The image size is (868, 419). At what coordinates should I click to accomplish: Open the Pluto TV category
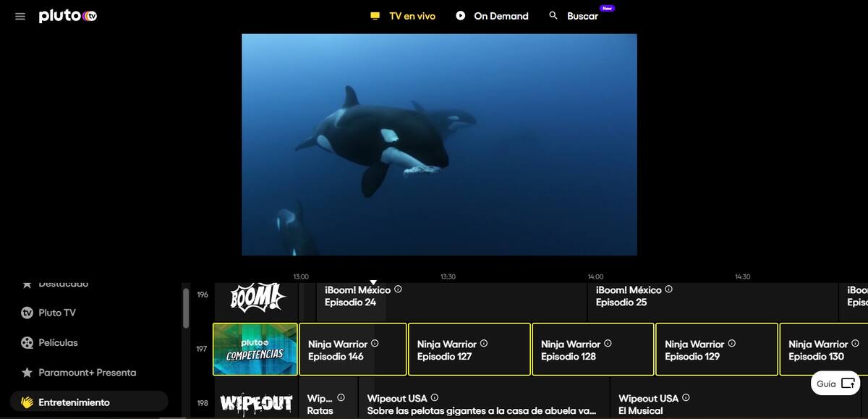pyautogui.click(x=56, y=313)
